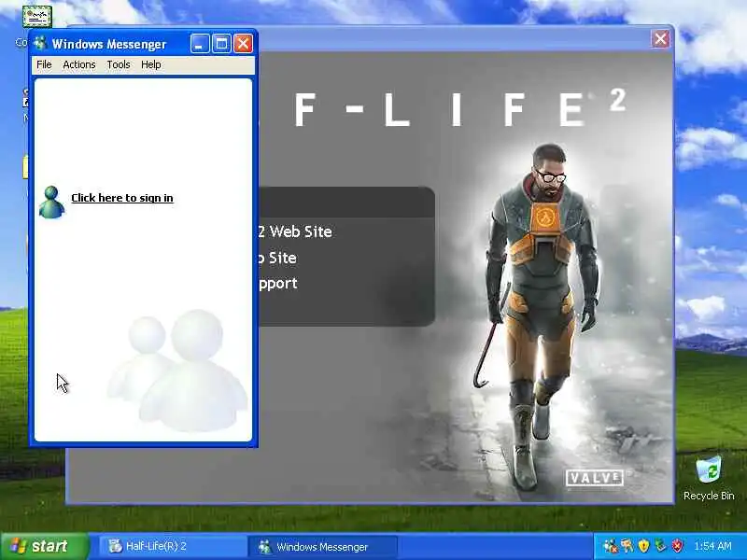Click the red Security Center shield tray icon
This screenshot has width=747, height=560.
click(678, 546)
